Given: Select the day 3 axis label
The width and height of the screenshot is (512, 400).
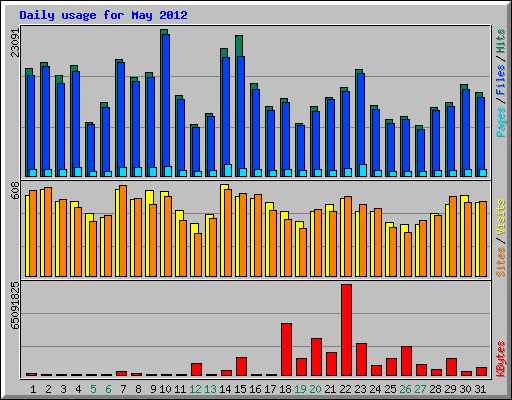Looking at the screenshot, I should tap(63, 389).
